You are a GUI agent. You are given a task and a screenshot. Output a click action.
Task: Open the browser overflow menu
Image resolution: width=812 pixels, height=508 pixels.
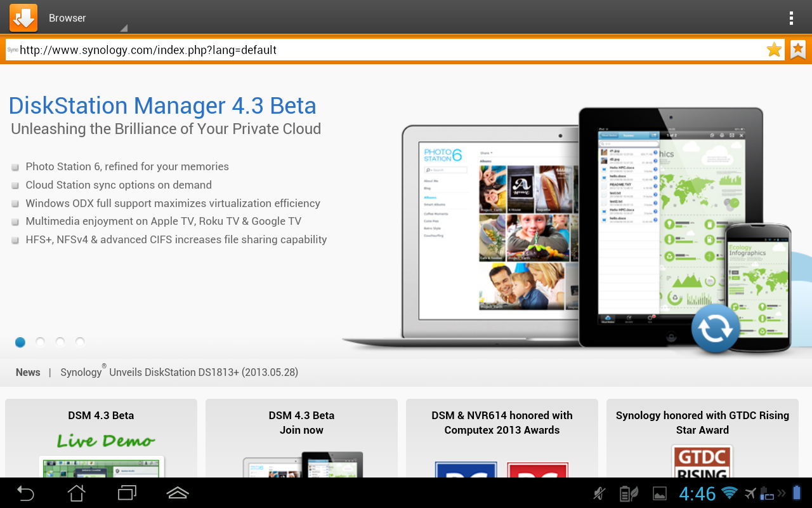[791, 18]
